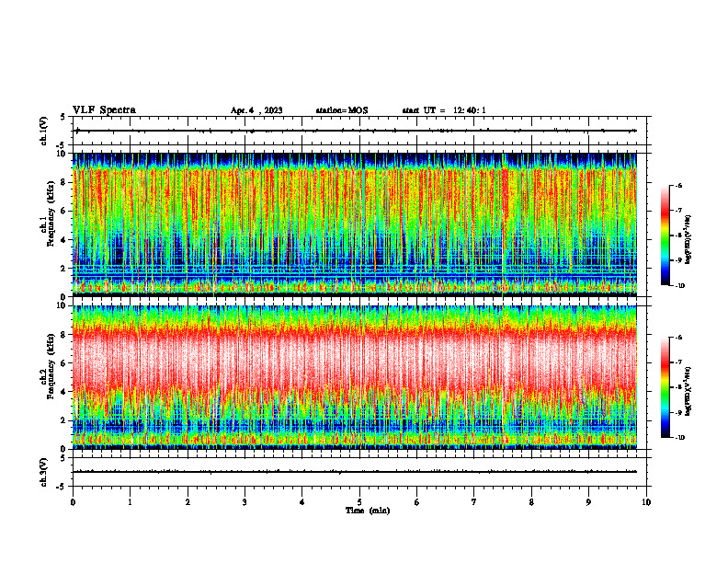Click the "2" tick on time axis
The image size is (728, 563).
[188, 502]
